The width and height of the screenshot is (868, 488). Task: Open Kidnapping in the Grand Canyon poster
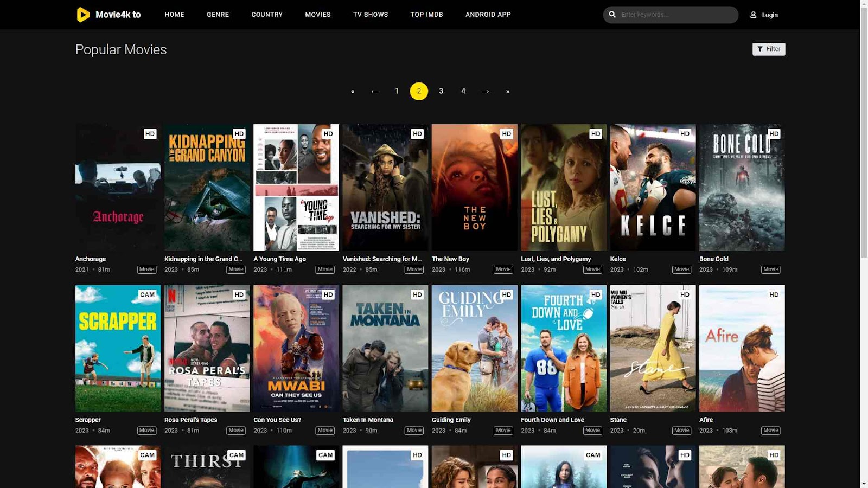[207, 188]
